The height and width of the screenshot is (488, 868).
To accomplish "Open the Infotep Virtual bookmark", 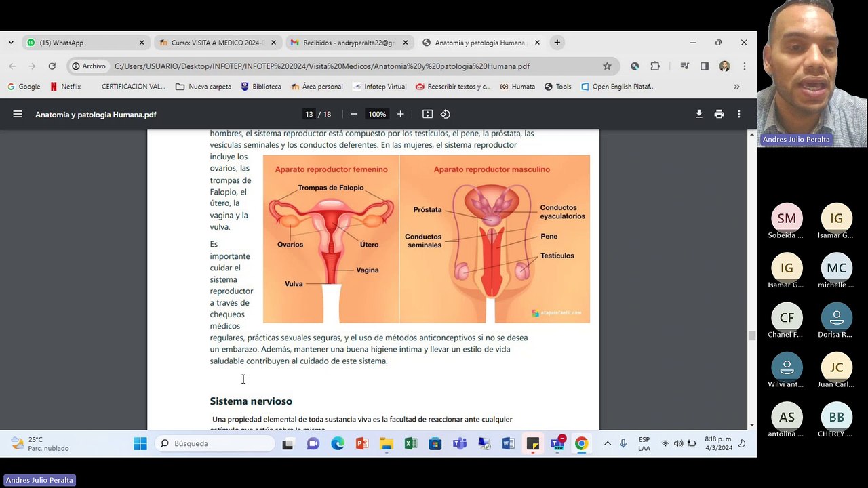I will [x=380, y=87].
